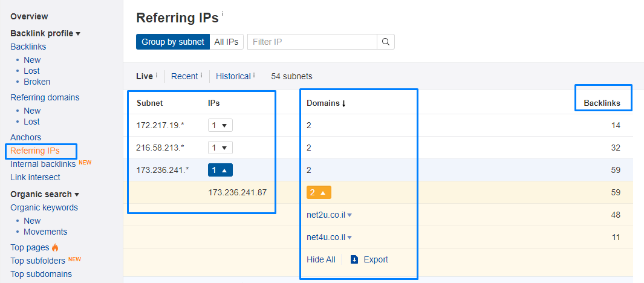Collapse the orange domains count expander

(x=319, y=192)
